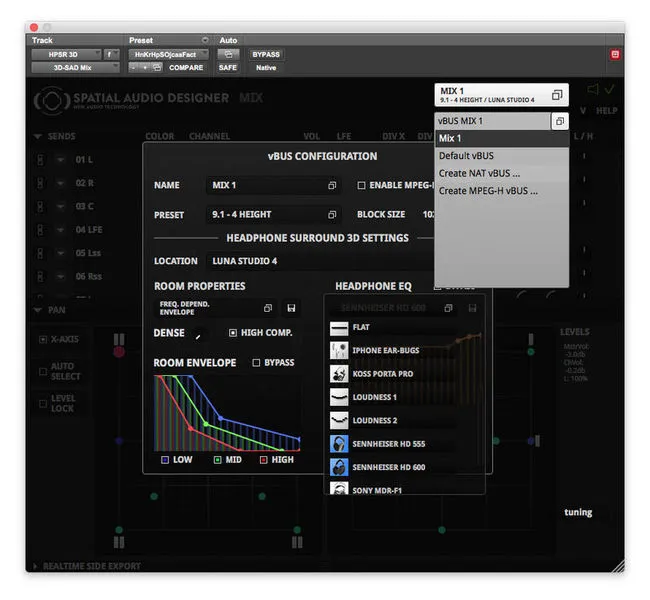Select the Sony MDR-F1 headphone icon

339,488
